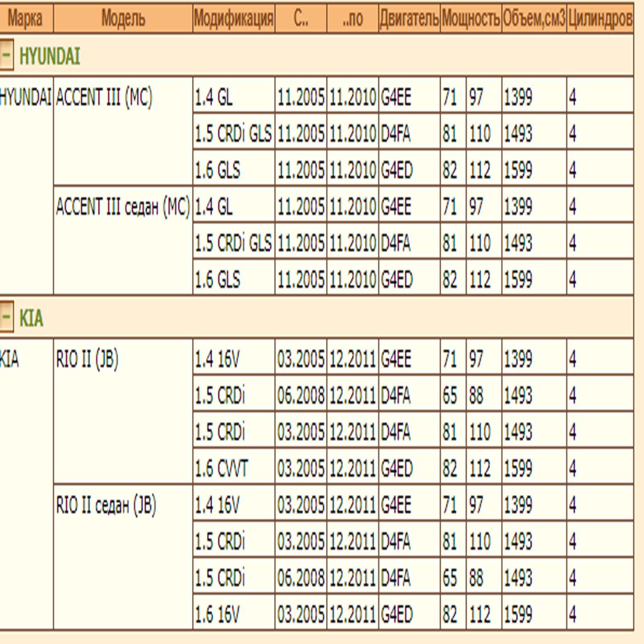Select the ACCENT III седан (MC) cell
This screenshot has width=644, height=644.
[123, 207]
